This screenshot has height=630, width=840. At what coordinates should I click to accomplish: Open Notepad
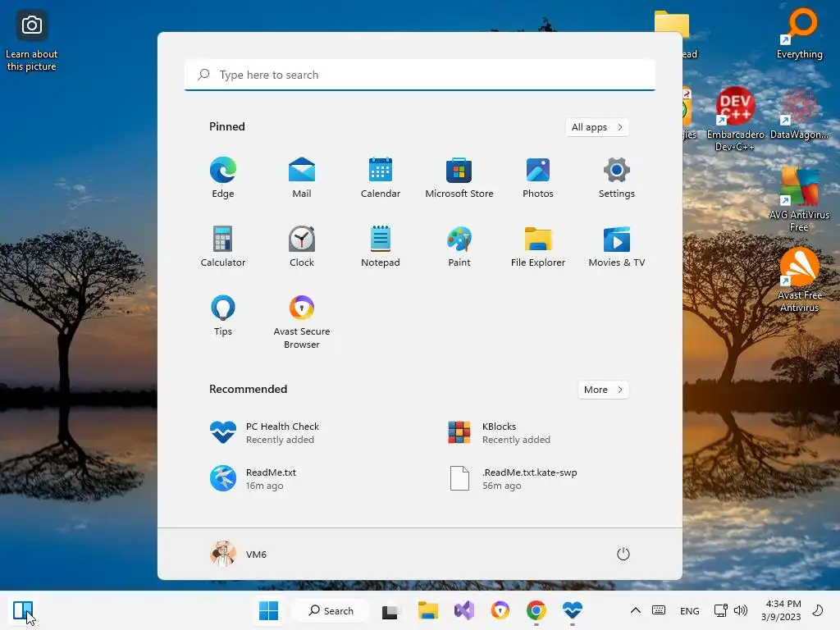coord(381,246)
